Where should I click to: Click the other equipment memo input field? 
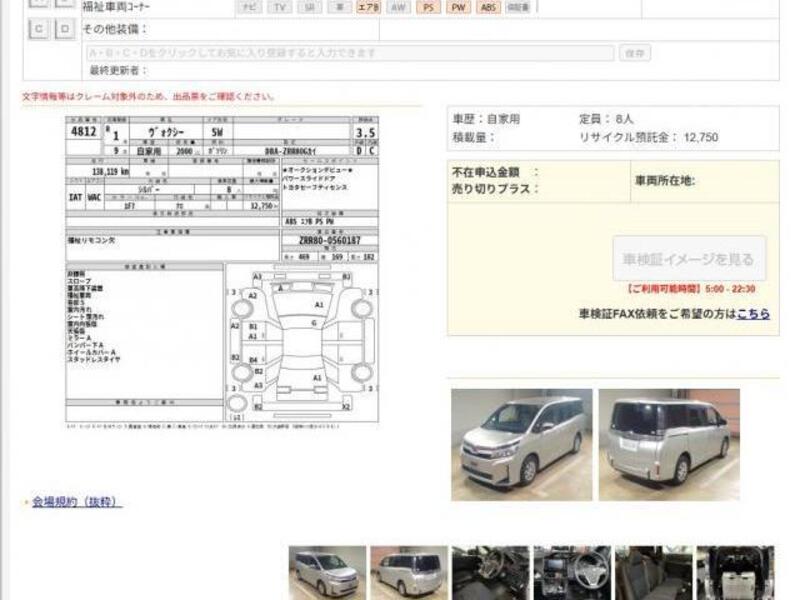tap(350, 52)
